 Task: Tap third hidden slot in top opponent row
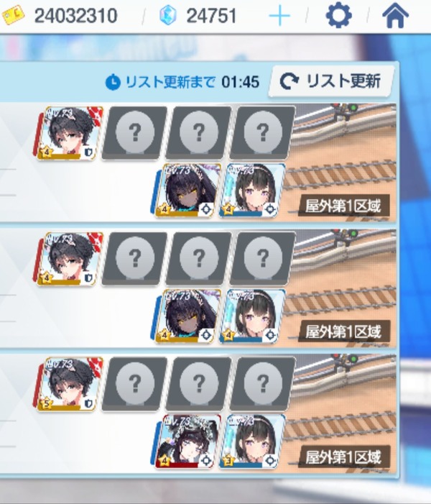(263, 132)
